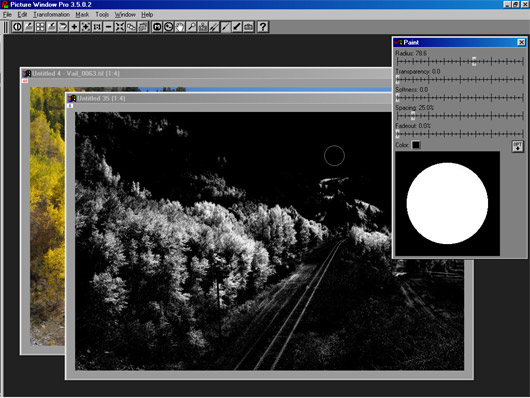Image resolution: width=530 pixels, height=398 pixels.
Task: Open the Help menu
Action: tap(147, 15)
